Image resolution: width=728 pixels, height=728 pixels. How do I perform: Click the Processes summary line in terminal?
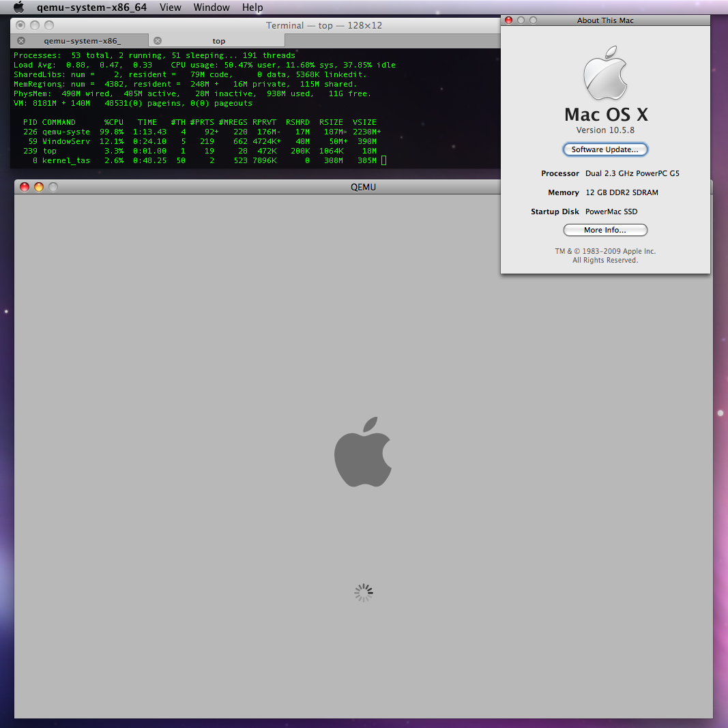point(154,55)
